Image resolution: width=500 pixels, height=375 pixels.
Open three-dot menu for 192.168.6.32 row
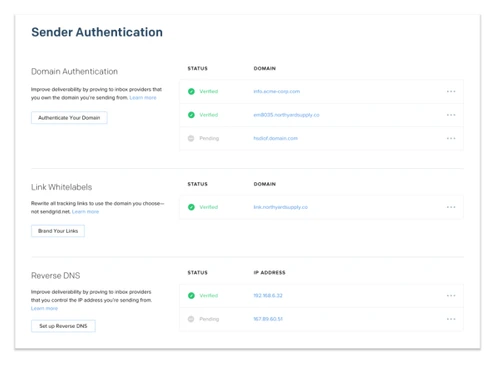pos(451,296)
